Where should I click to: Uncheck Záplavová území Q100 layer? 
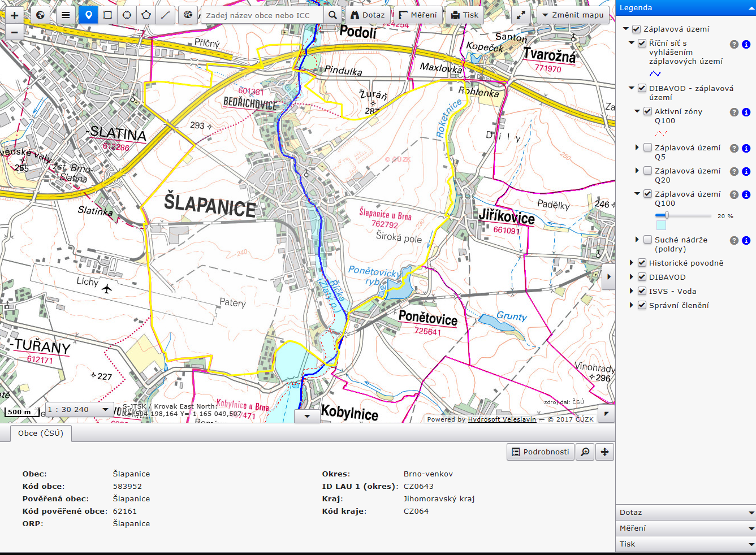pos(647,194)
